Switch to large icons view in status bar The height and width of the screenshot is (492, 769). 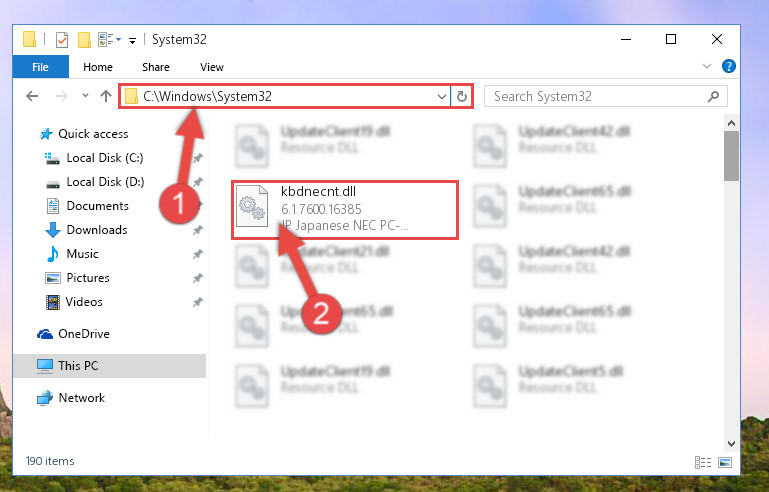725,462
